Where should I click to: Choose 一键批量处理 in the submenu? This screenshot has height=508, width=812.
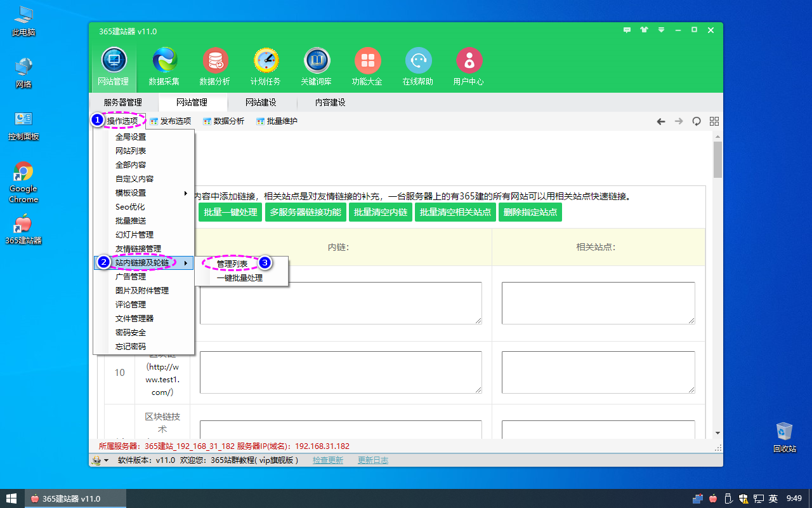tap(241, 277)
